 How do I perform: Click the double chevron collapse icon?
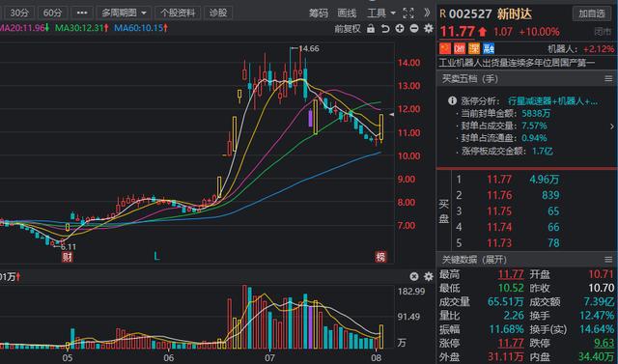(x=427, y=13)
